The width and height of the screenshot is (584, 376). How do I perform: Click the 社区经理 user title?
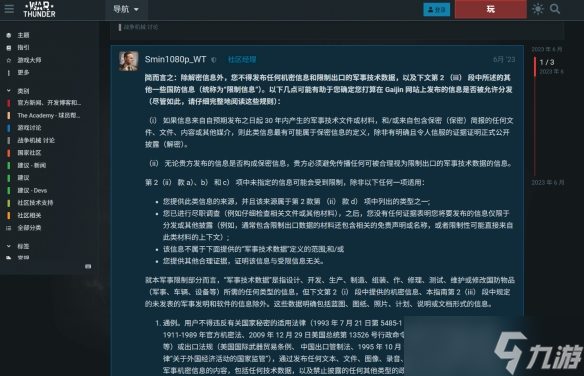tap(242, 60)
